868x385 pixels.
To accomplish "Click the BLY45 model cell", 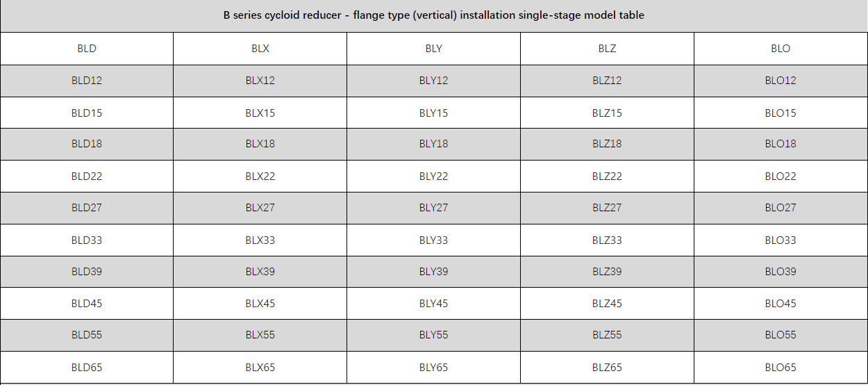I will point(434,304).
